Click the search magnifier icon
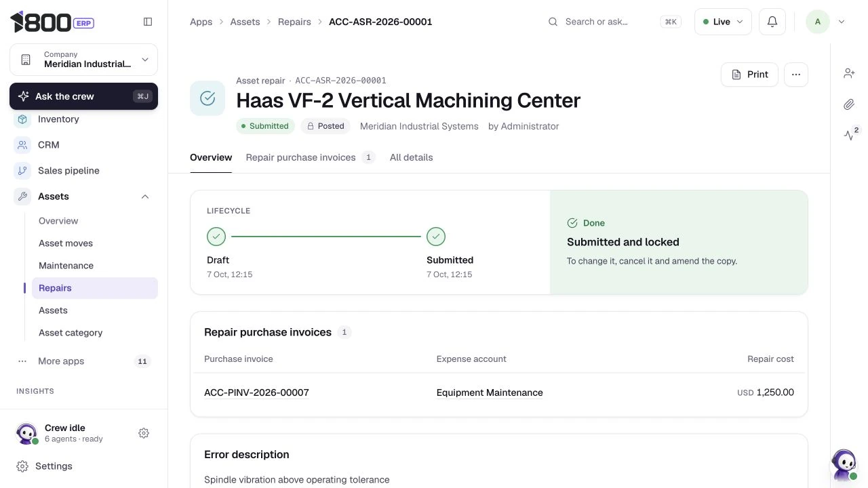This screenshot has width=868, height=488. 553,22
